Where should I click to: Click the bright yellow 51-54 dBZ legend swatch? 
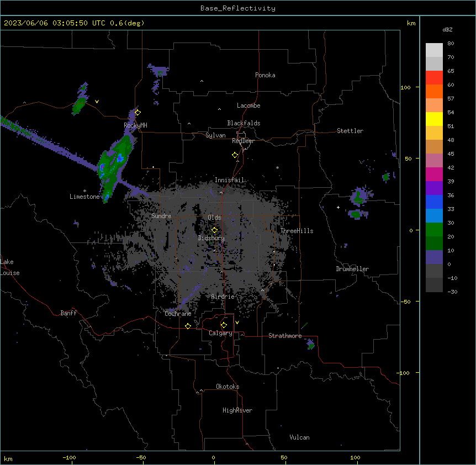[x=434, y=119]
